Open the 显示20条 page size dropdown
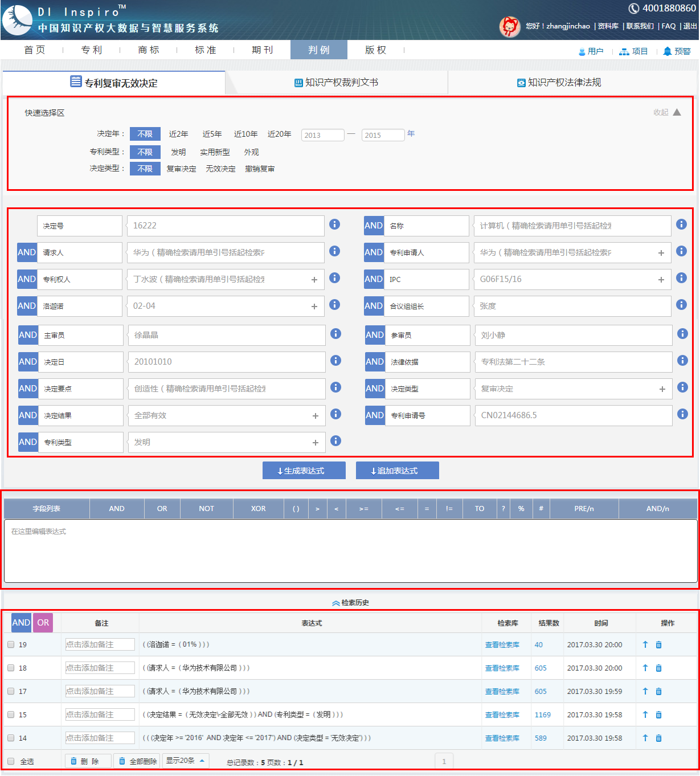The image size is (700, 776). [x=186, y=761]
